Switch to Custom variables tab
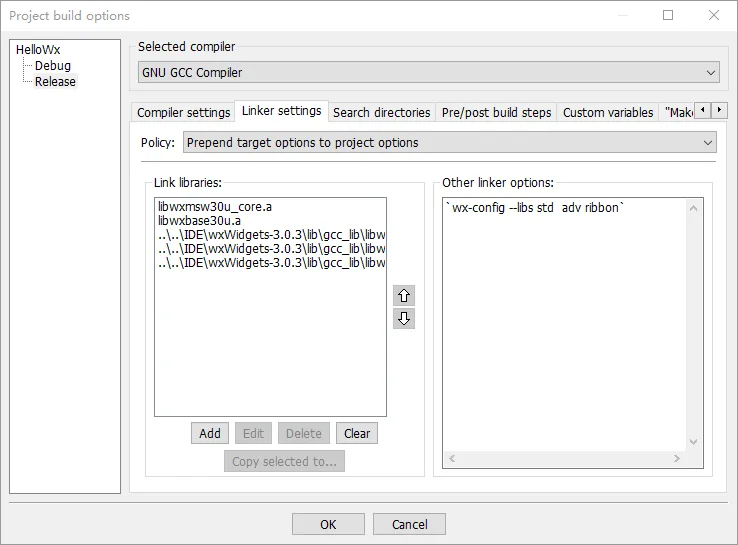The height and width of the screenshot is (545, 738). pyautogui.click(x=608, y=112)
